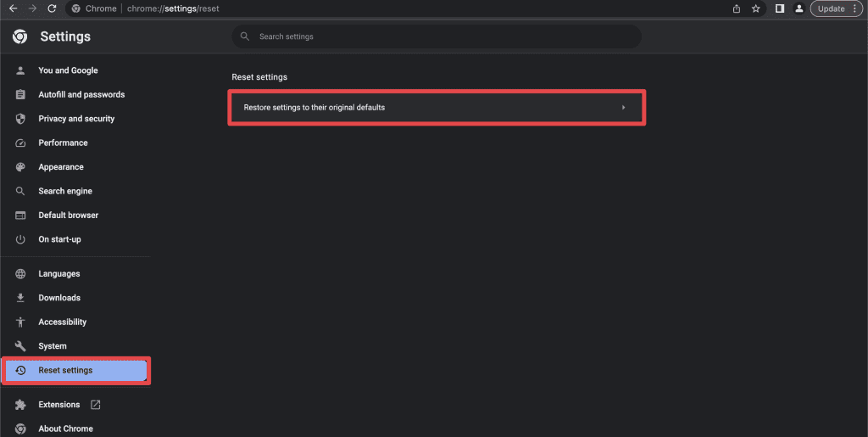Screen dimensions: 868x437
Task: Click the Chrome logo beside Settings title
Action: [x=20, y=36]
